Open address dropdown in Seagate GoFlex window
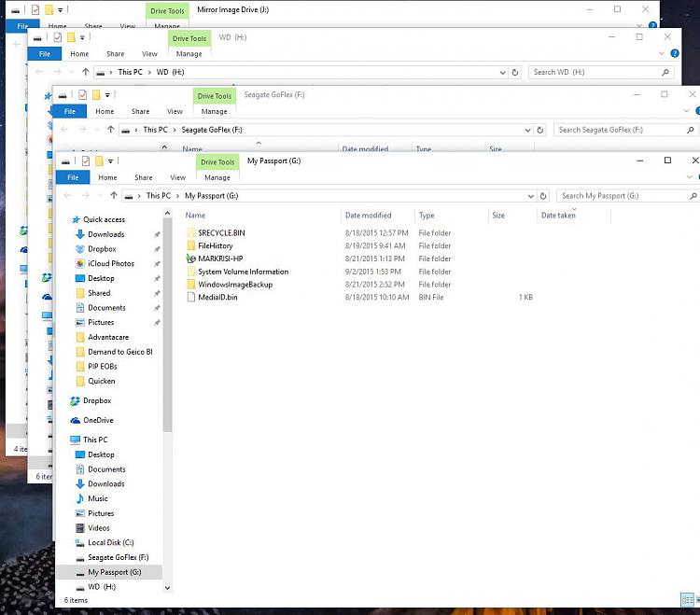 [527, 130]
